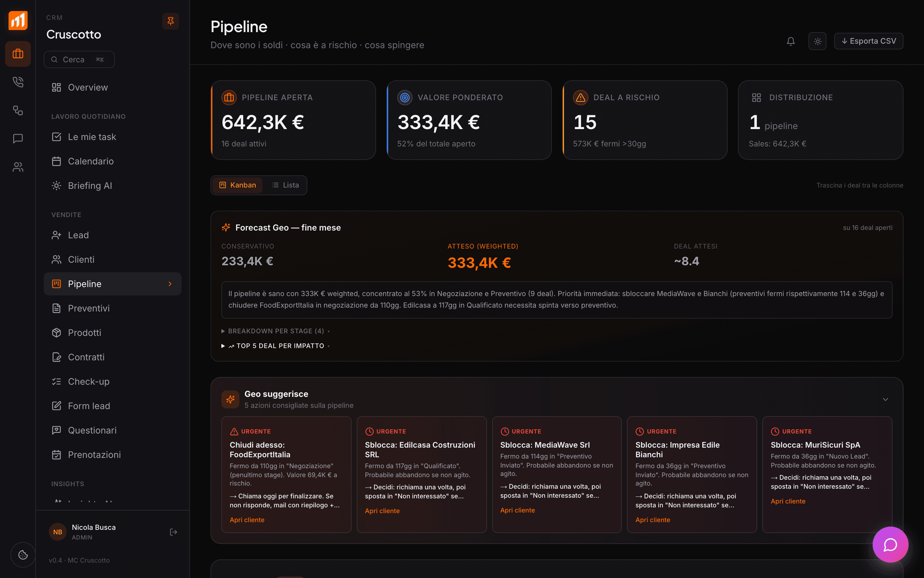Open client for MediaWave Srl card
The height and width of the screenshot is (578, 924).
point(518,510)
